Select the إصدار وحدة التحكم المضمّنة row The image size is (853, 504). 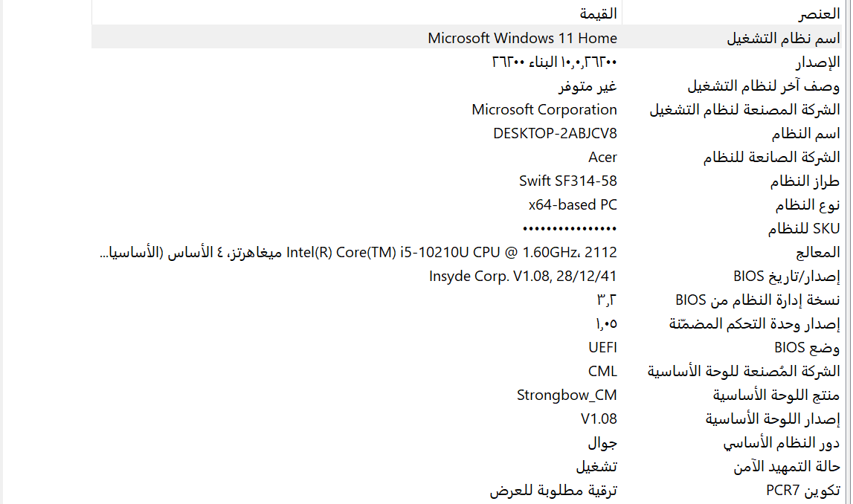point(467,323)
